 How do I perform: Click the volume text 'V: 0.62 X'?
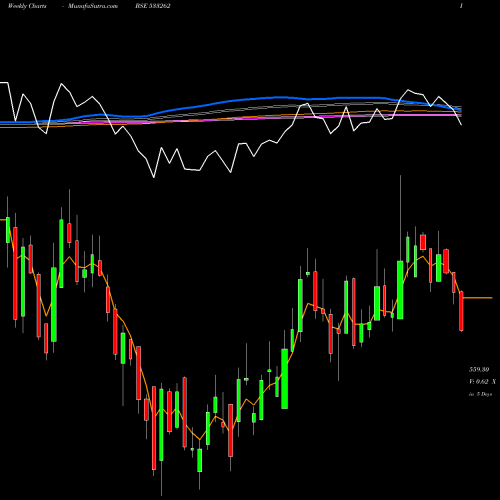[482, 382]
